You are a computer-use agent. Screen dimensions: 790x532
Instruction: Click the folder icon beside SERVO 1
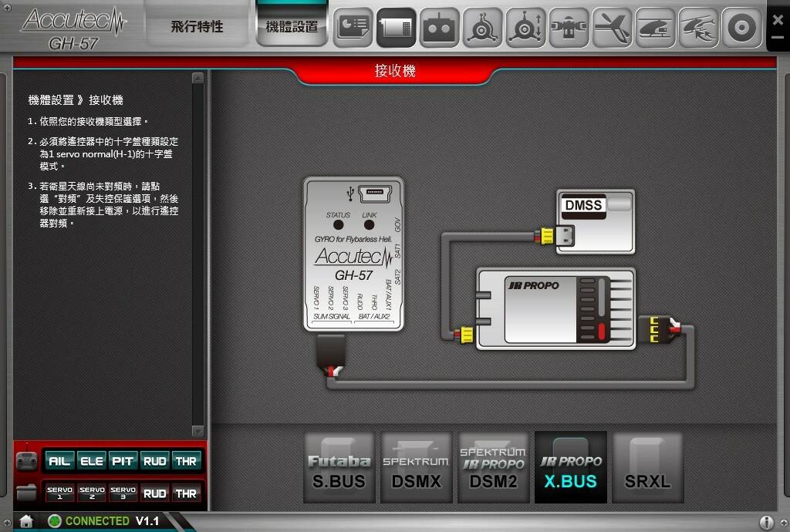click(x=27, y=493)
